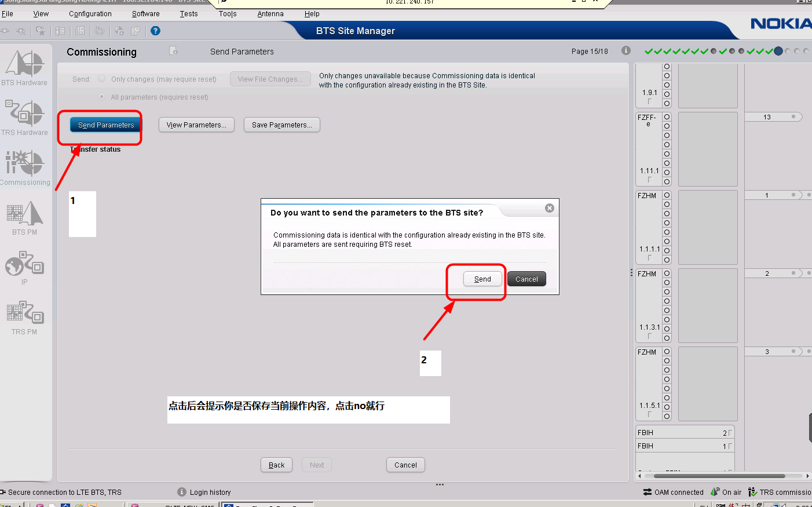Click the View File Changes... button
The height and width of the screenshot is (507, 812).
pos(270,79)
